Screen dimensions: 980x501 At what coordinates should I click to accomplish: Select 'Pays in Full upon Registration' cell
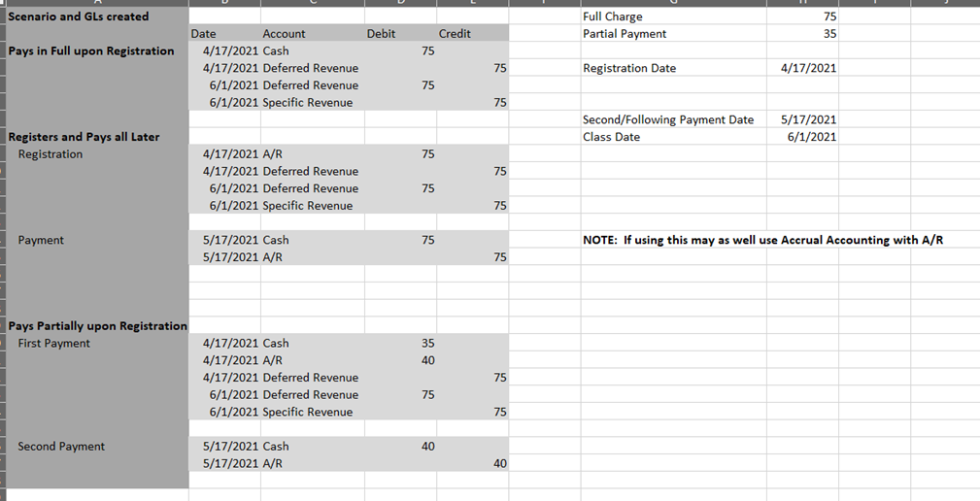97,50
